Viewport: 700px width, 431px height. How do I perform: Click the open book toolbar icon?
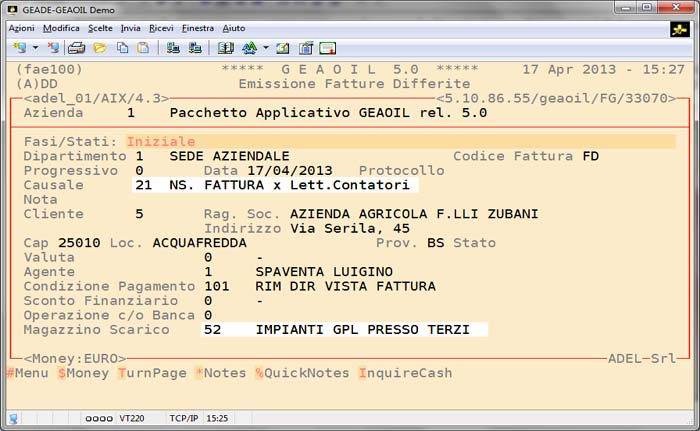225,47
